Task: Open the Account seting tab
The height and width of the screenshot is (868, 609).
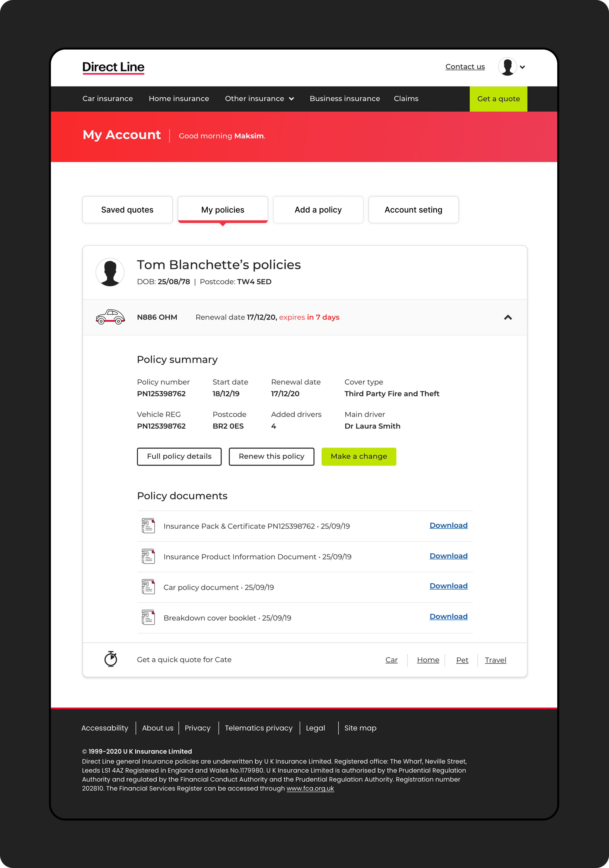Action: tap(413, 210)
